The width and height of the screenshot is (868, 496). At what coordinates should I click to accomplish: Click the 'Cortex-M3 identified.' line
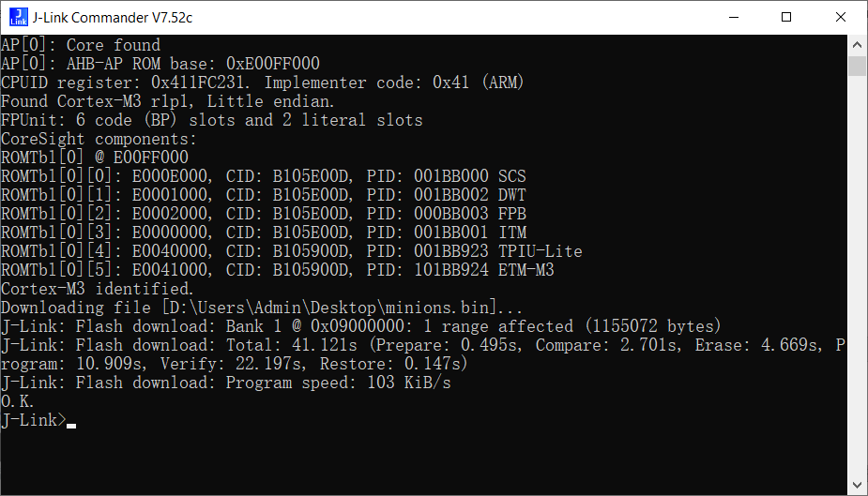click(98, 289)
